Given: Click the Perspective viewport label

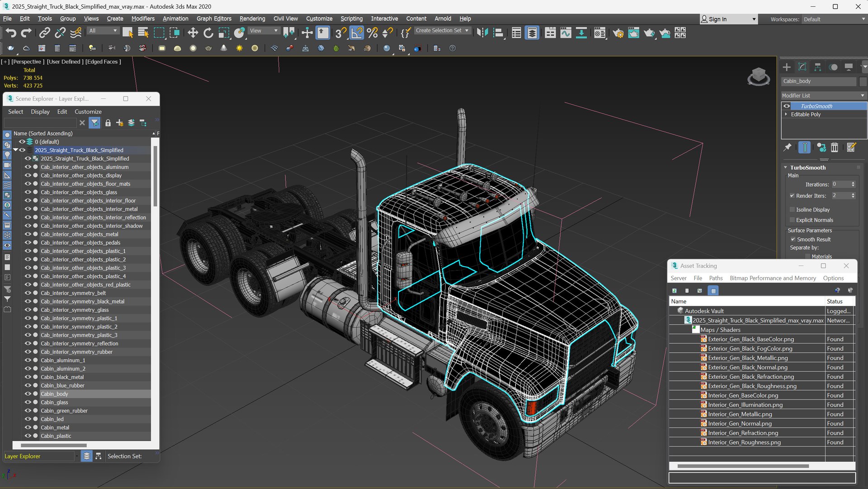Looking at the screenshot, I should click(x=28, y=62).
